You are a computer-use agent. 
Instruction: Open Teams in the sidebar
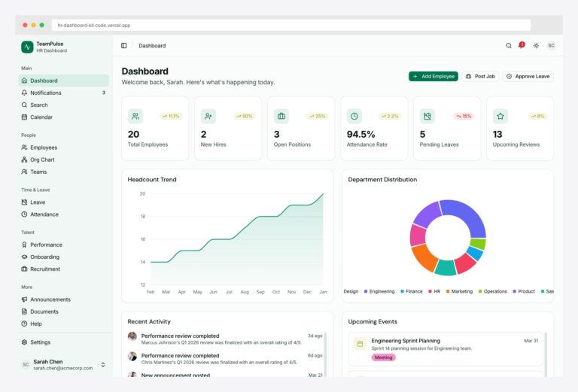63,172
